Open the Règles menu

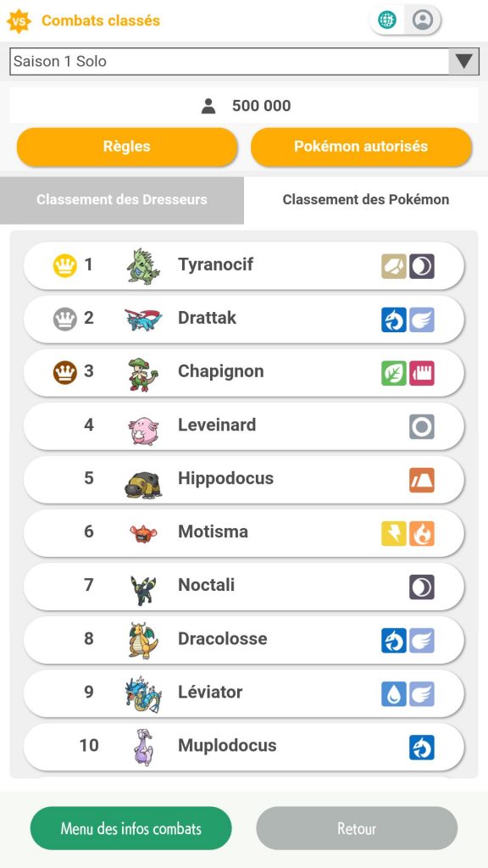127,147
